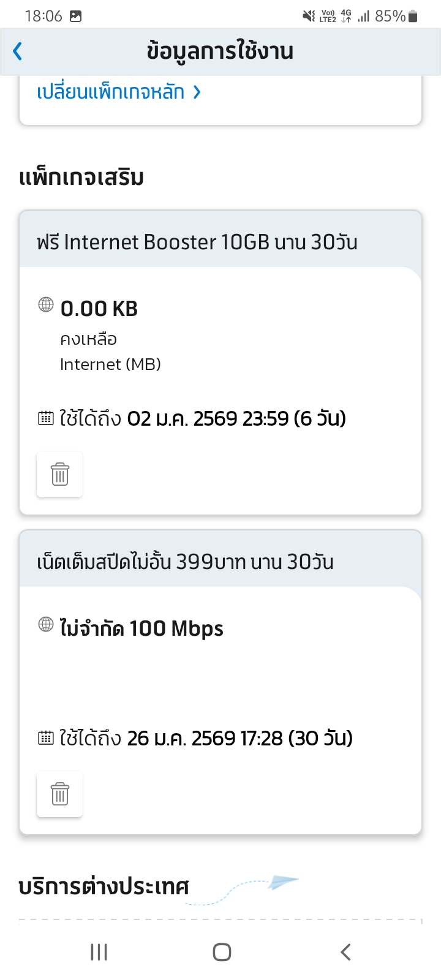Tap the back arrow in the header
The height and width of the screenshot is (980, 441).
tap(18, 51)
